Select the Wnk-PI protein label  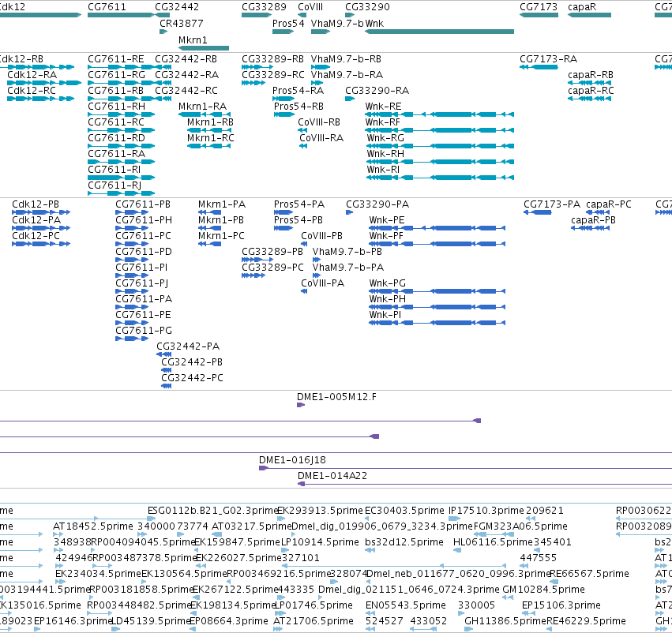tap(385, 315)
